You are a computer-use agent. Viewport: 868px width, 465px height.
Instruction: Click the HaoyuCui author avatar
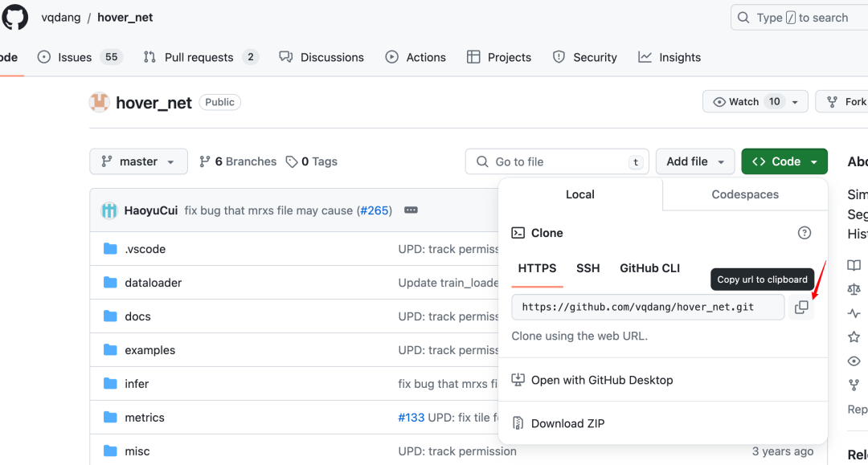tap(109, 210)
